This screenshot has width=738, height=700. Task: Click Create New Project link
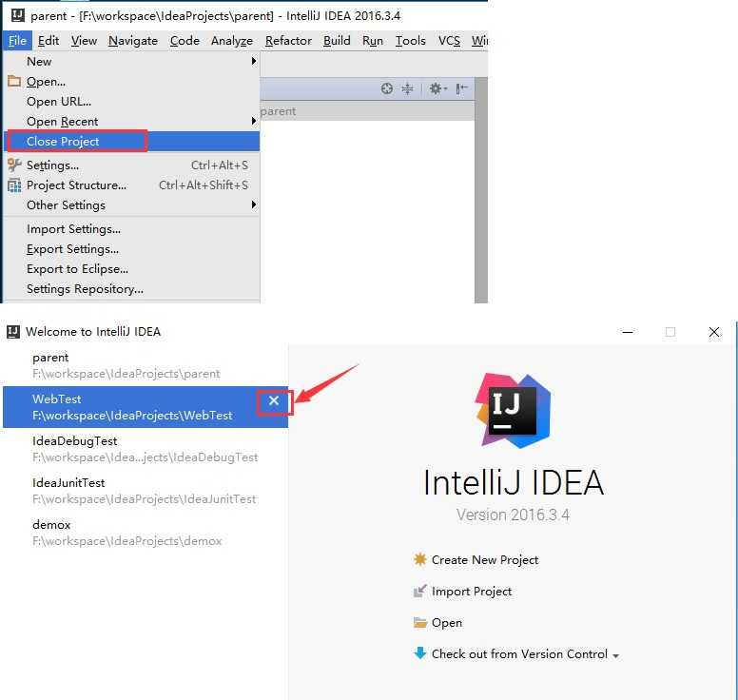(x=485, y=560)
